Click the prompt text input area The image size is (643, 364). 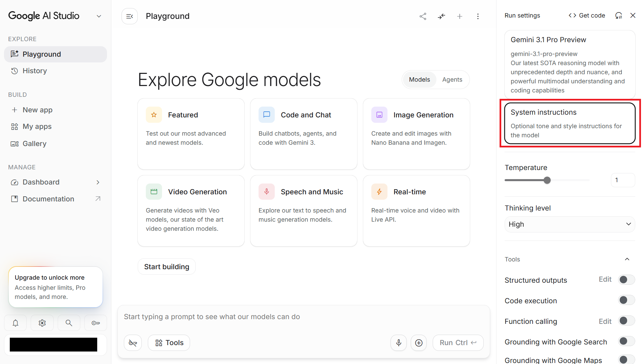point(304,317)
